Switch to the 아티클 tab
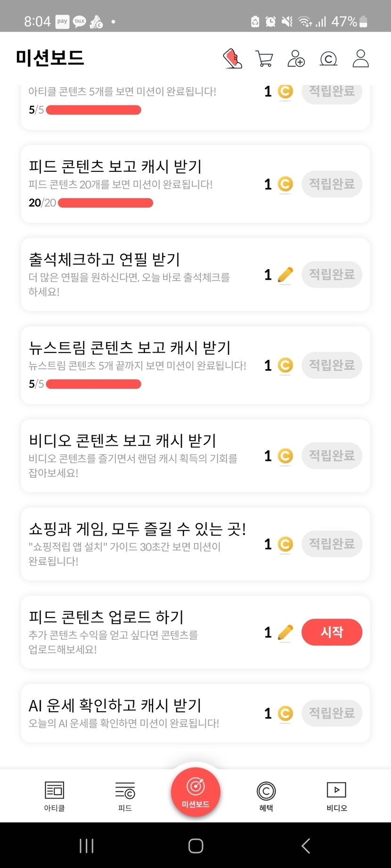Screen dimensions: 391x868 point(54,796)
